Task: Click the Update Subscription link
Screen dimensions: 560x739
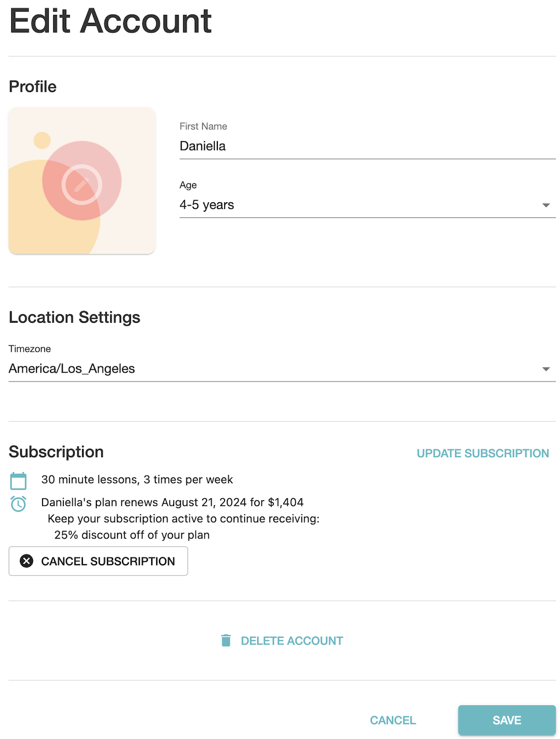Action: click(x=483, y=453)
